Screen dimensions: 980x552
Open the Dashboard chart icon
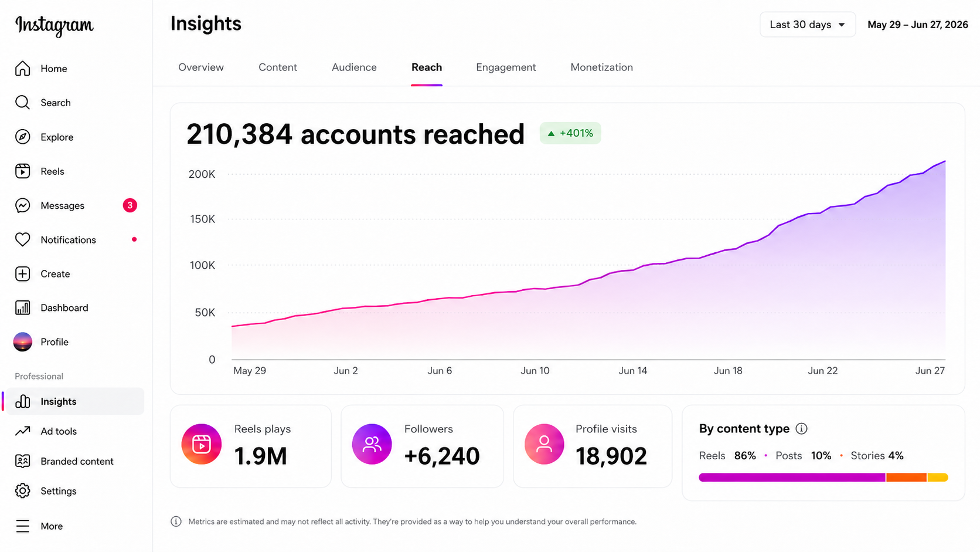coord(22,308)
